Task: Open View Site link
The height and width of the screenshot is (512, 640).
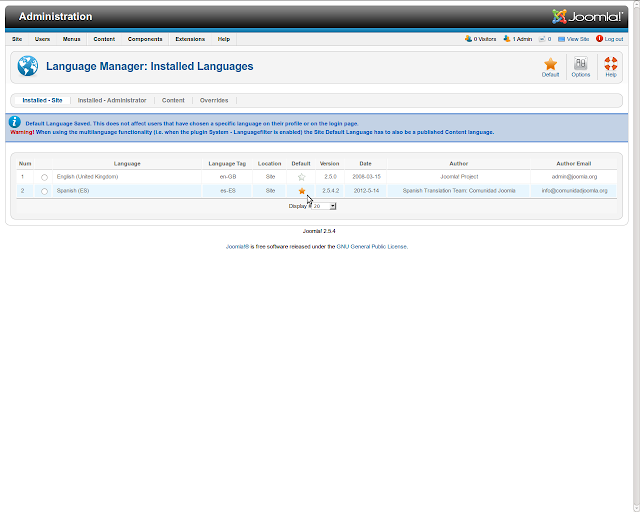Action: 573,39
